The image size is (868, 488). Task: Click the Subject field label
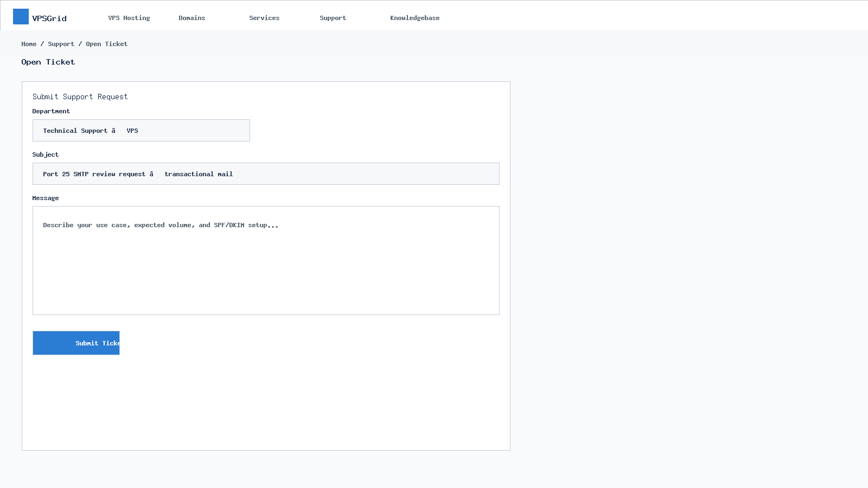point(46,155)
